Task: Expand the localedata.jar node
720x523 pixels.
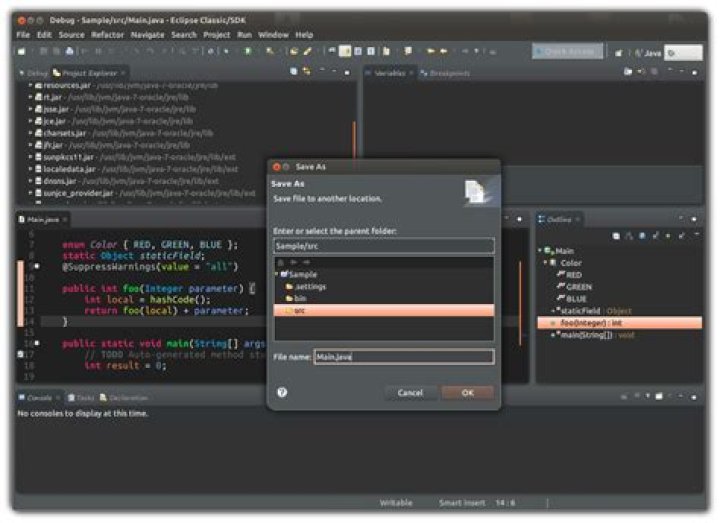Action: click(x=30, y=169)
